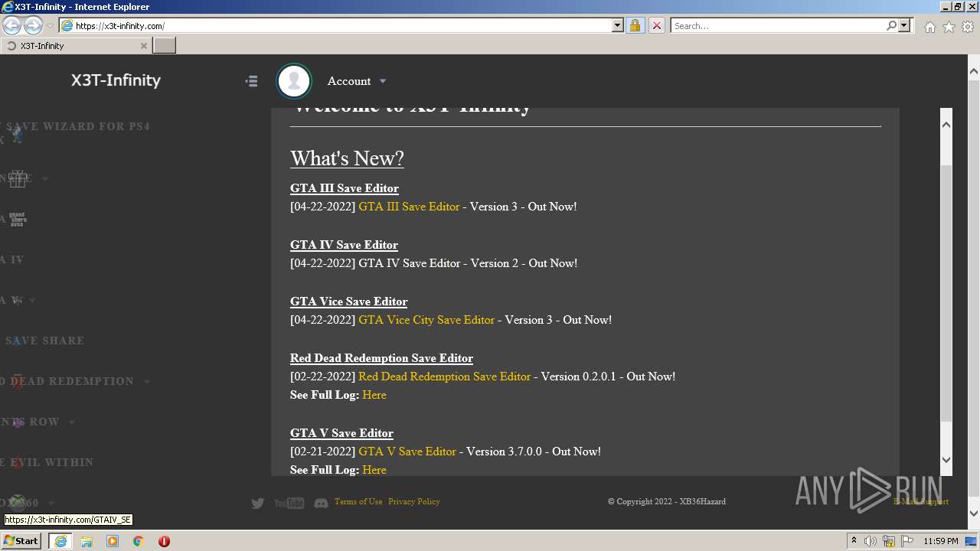Open Privacy Policy footer link
The height and width of the screenshot is (551, 980).
[x=413, y=502]
